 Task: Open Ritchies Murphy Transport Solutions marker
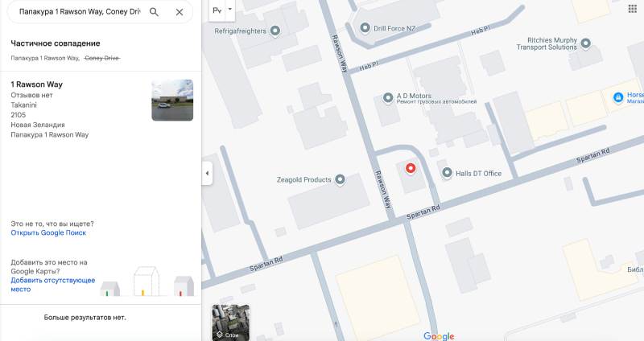[x=586, y=43]
